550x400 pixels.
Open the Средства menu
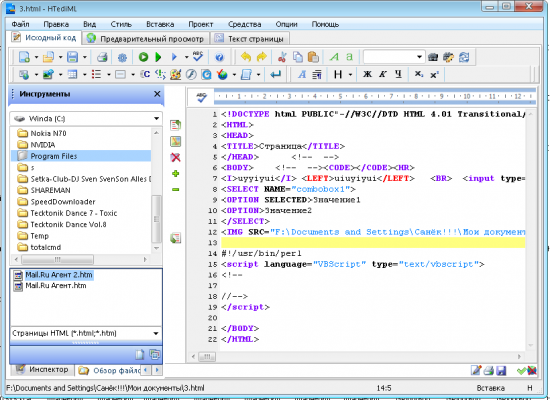(x=244, y=24)
